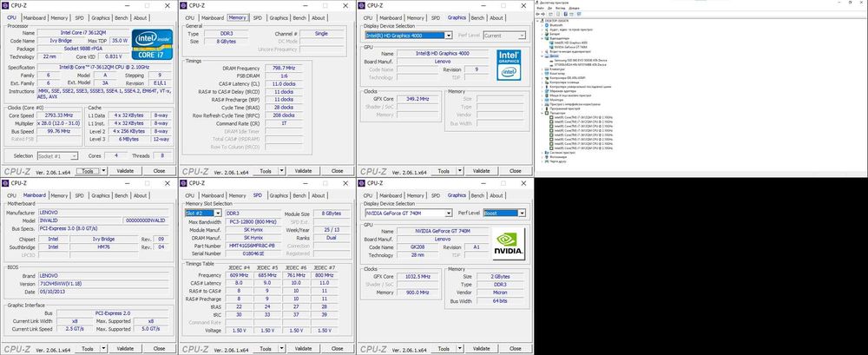Select Intel(R) HD Graphics 4000 in Device Manager tree
868x355 pixels.
tap(571, 43)
